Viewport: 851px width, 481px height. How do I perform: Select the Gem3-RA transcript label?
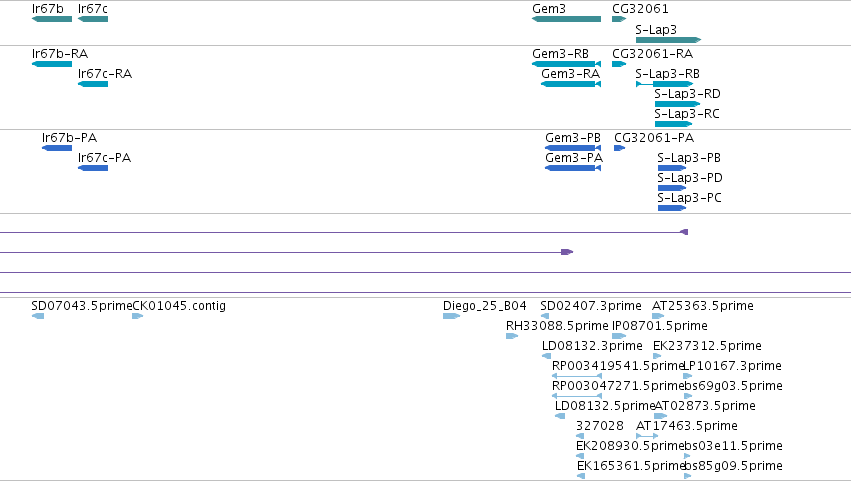click(x=570, y=74)
